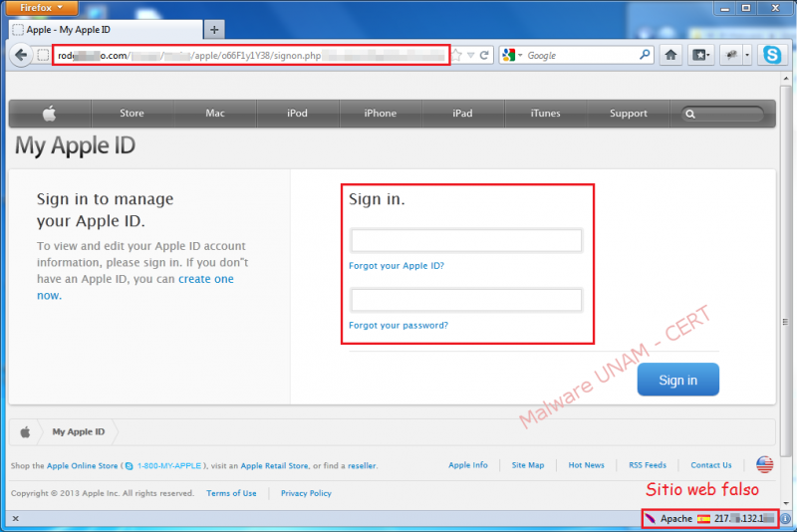Click My Apple ID breadcrumb
Screen dimensions: 797x532
coord(79,432)
